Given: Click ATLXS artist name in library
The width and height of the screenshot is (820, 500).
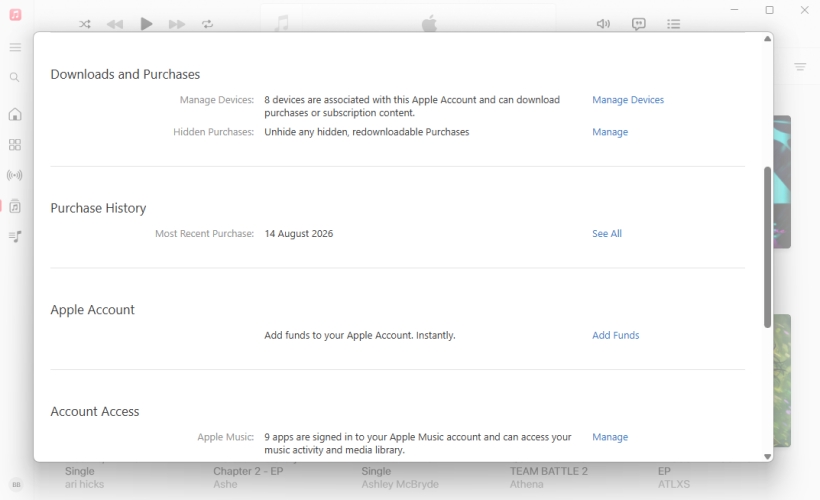Looking at the screenshot, I should 674,484.
